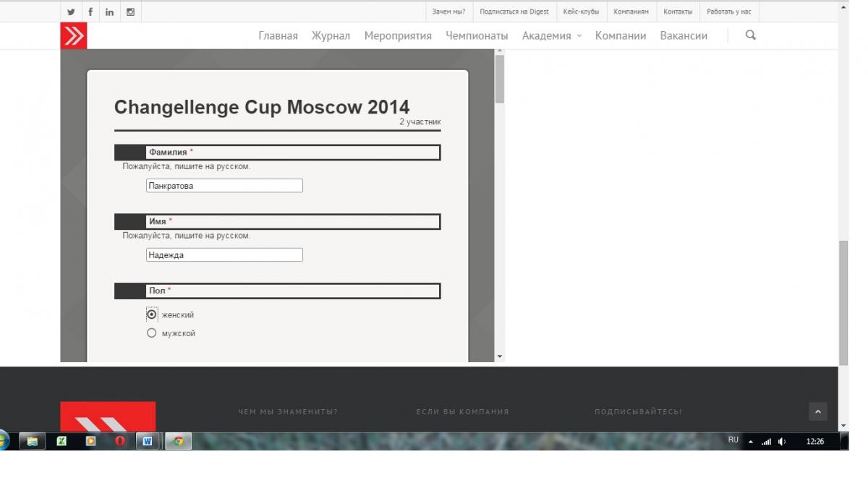Open the volume control in system tray
868x488 pixels.
(782, 441)
